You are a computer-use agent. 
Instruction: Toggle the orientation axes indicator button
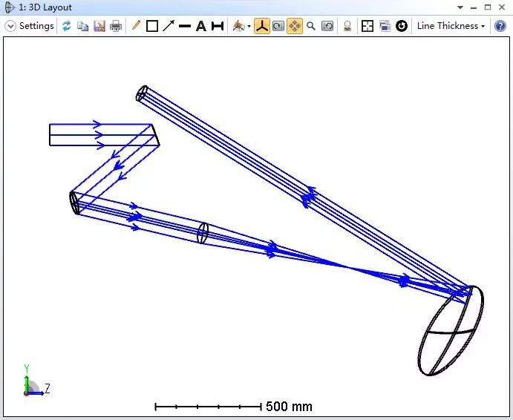click(x=262, y=26)
